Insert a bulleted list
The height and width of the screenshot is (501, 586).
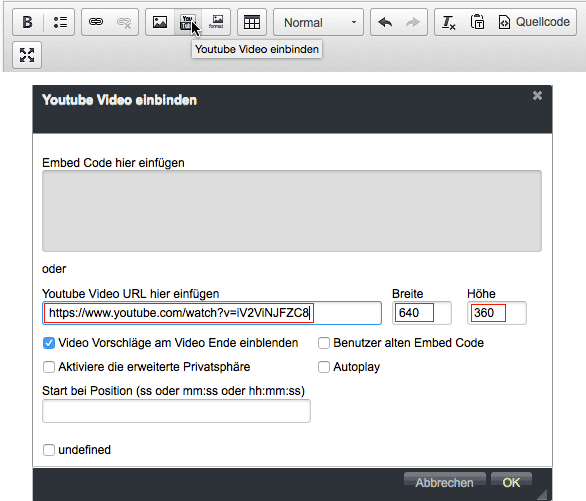pos(60,22)
